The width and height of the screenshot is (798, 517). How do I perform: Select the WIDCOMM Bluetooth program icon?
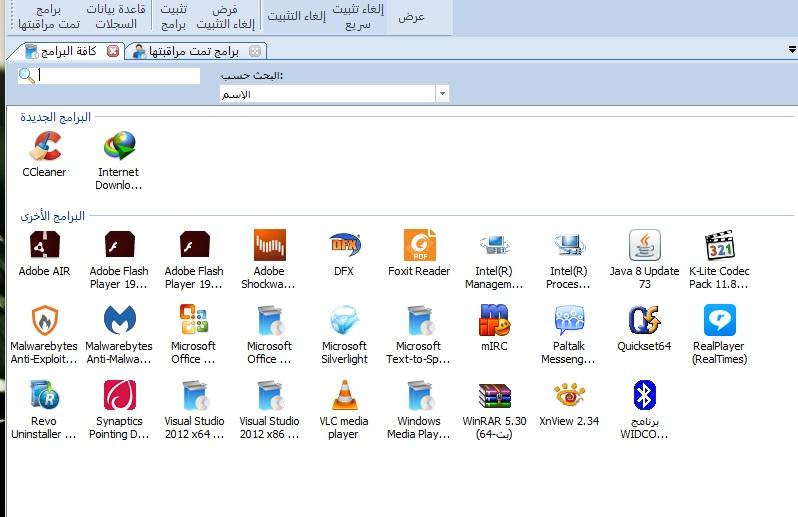[644, 395]
